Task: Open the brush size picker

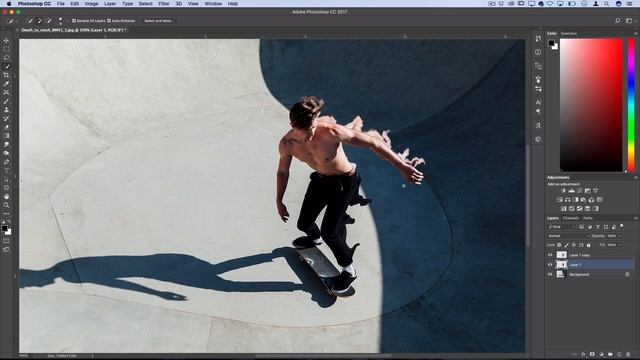Action: pos(61,21)
